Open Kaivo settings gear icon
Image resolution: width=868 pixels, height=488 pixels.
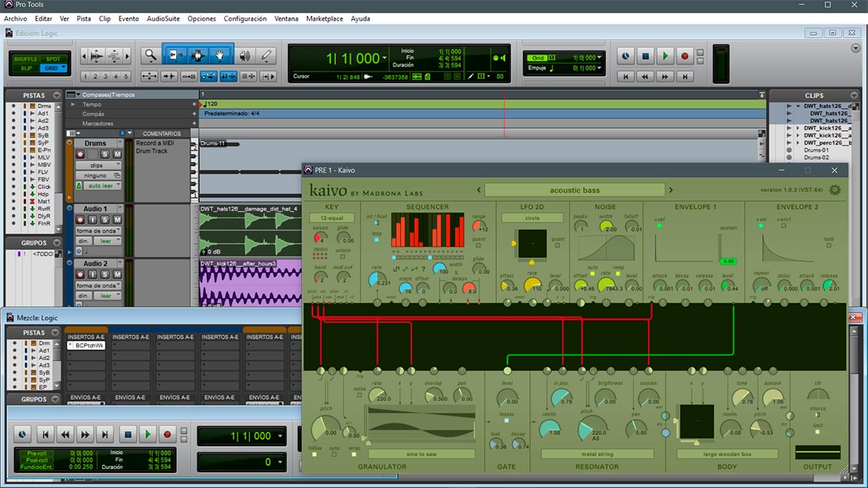pos(835,190)
